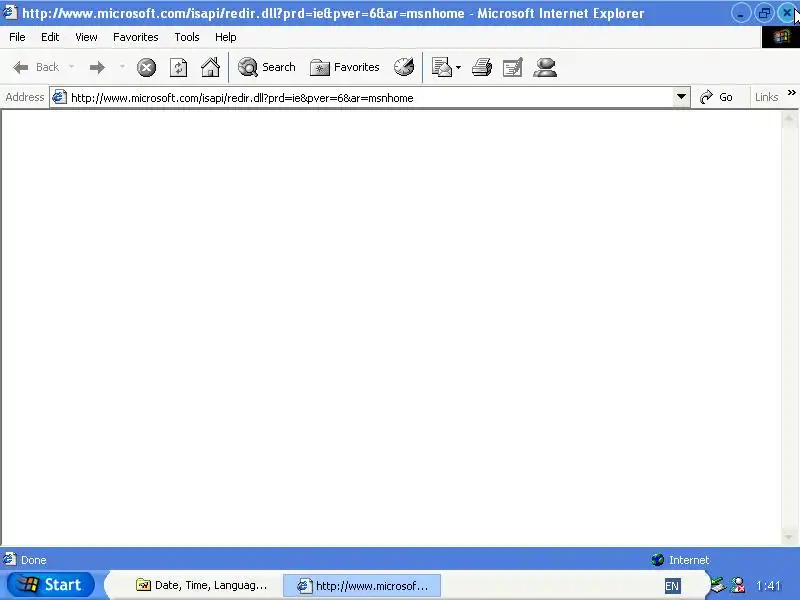Screen dimensions: 800x600
Task: Open the Tools menu
Action: coord(187,37)
